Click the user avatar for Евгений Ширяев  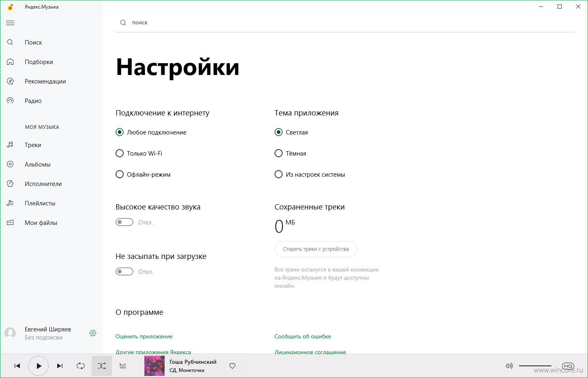click(x=10, y=333)
